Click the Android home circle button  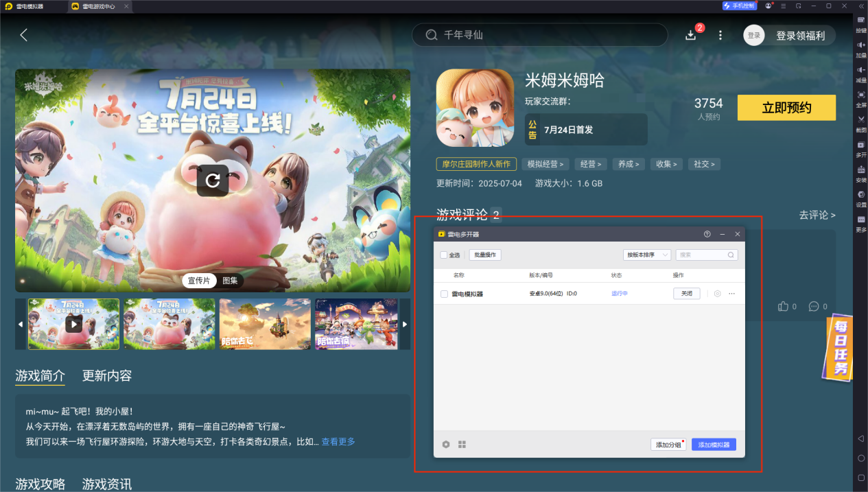[861, 458]
